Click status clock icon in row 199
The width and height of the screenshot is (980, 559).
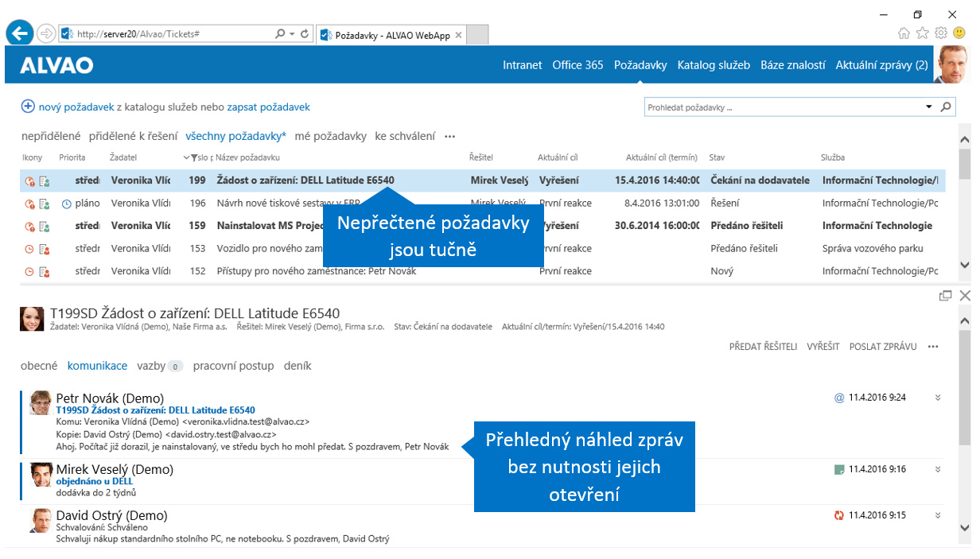click(x=29, y=181)
